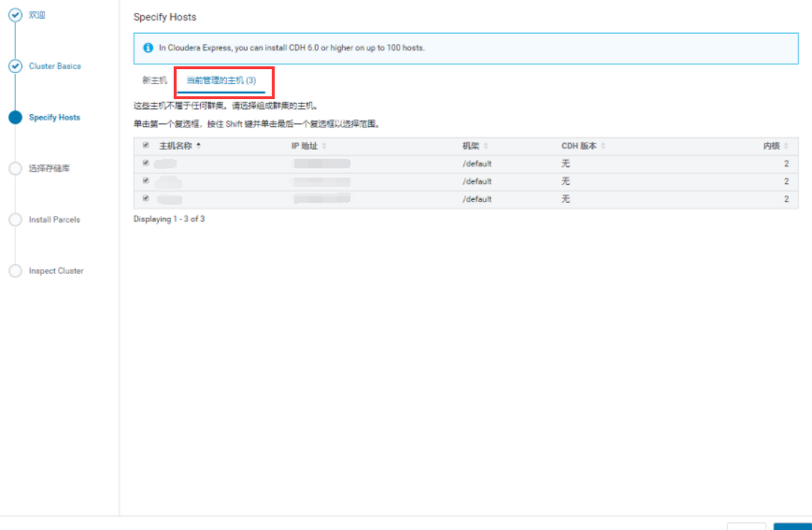Viewport: 812px width, 530px height.
Task: Click the 无 CDH version cell in second host row
Action: (565, 181)
